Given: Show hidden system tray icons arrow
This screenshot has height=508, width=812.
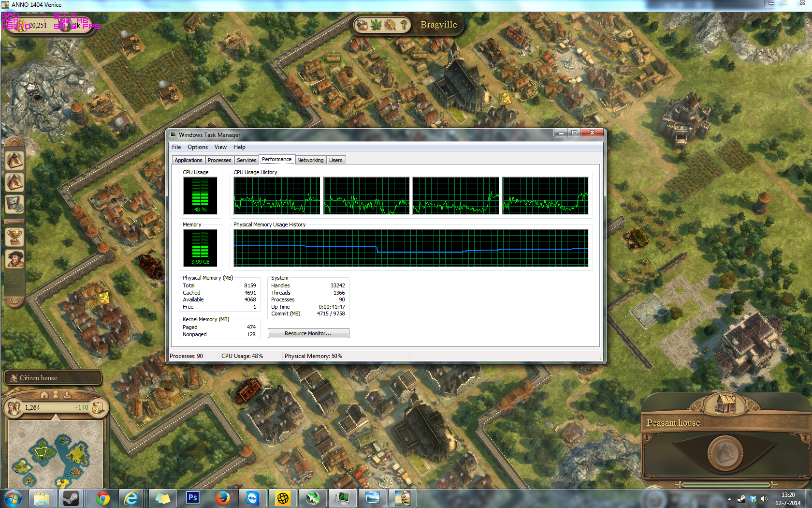Looking at the screenshot, I should coord(729,499).
